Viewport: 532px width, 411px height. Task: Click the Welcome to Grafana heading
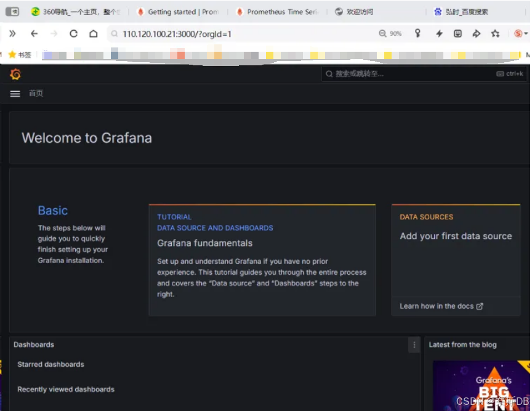tap(87, 138)
